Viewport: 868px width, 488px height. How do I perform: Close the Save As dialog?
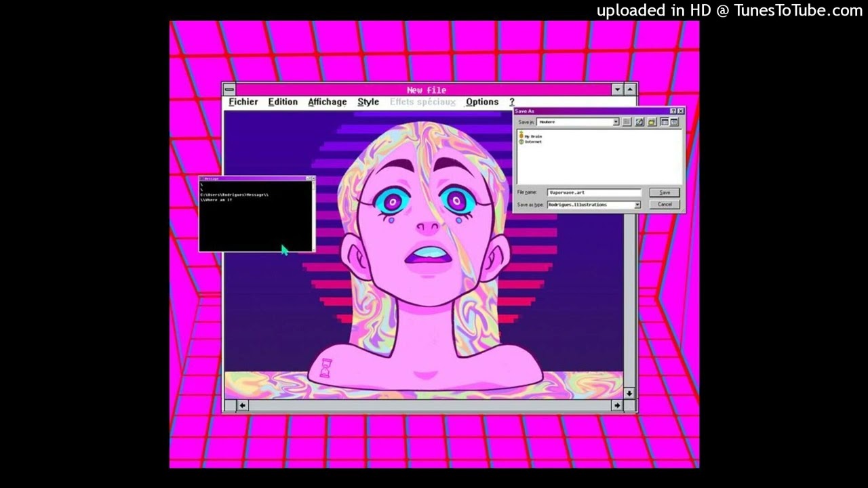click(x=680, y=111)
